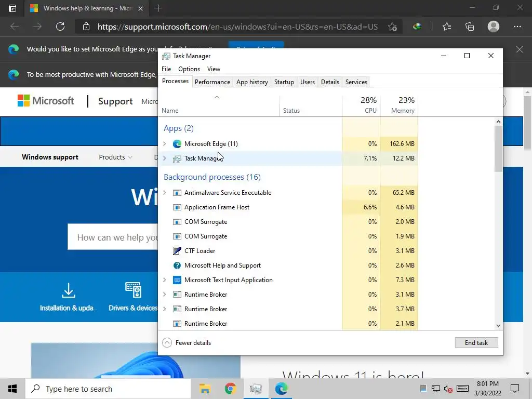Image resolution: width=532 pixels, height=399 pixels.
Task: Click the Microsoft Help and Support question icon
Action: pos(177,265)
